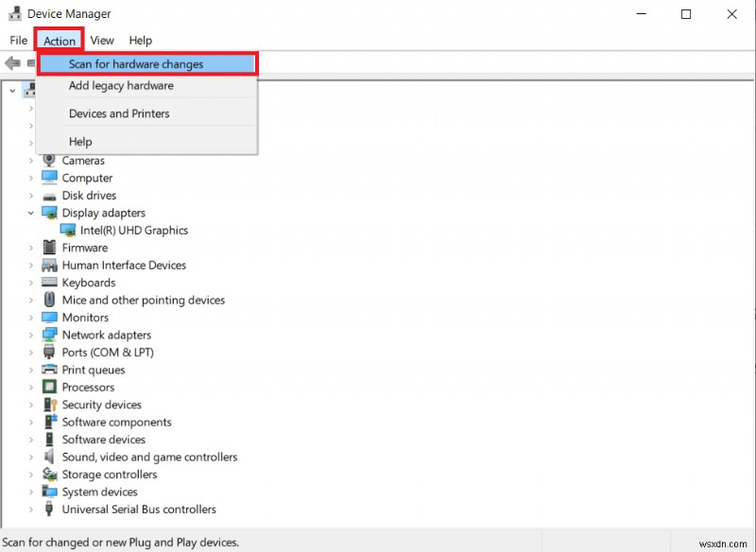
Task: Collapse the Display adapters category
Action: click(31, 213)
